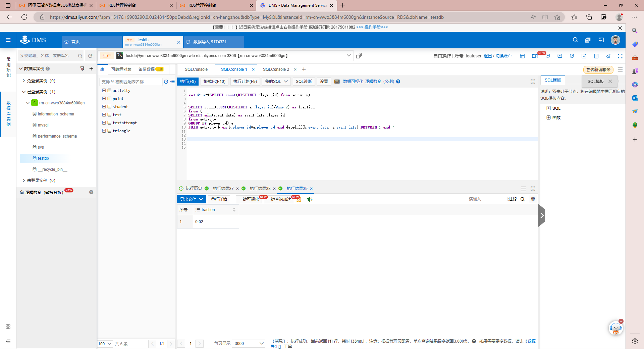Image resolution: width=644 pixels, height=349 pixels.
Task: Click the help icon beside 逻辑数仓 (敏捷分析)
Action: (91, 192)
